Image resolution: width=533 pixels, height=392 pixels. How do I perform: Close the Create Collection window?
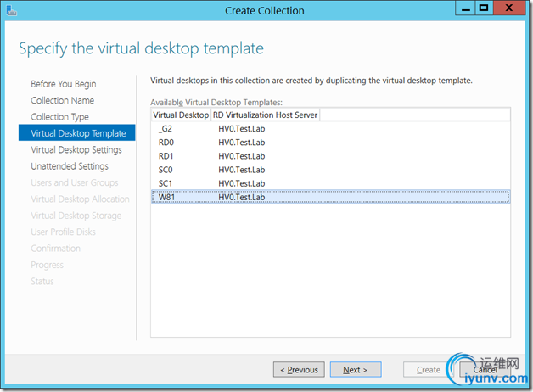pyautogui.click(x=509, y=8)
